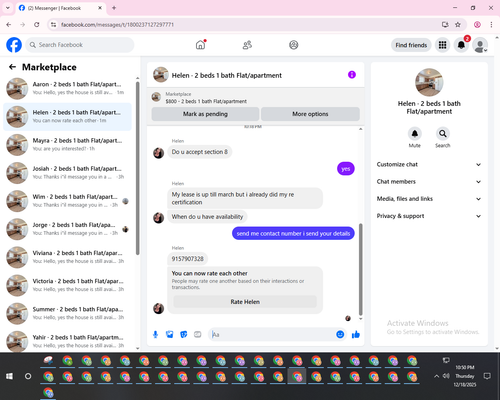Open the Josiah conversation
The image size is (500, 400).
(x=67, y=173)
